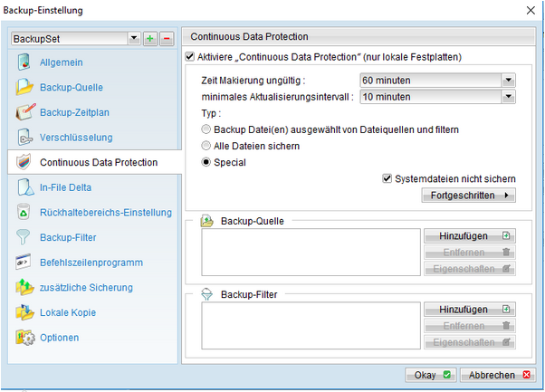545x392 pixels.
Task: Open the Optionen gear icon
Action: (x=25, y=337)
